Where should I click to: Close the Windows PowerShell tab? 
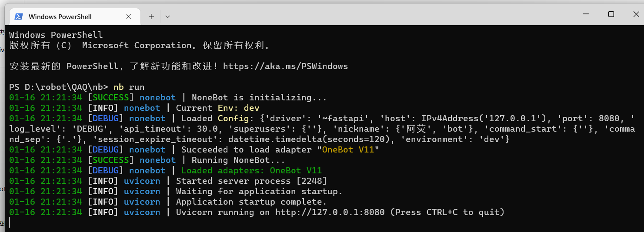point(129,17)
